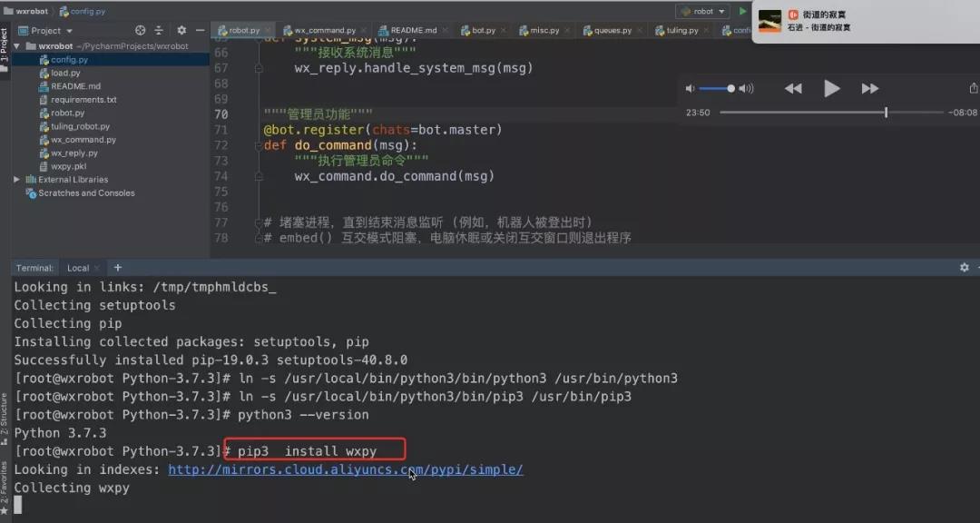The width and height of the screenshot is (980, 523).
Task: Open terminal settings via the gear icon
Action: click(x=964, y=267)
